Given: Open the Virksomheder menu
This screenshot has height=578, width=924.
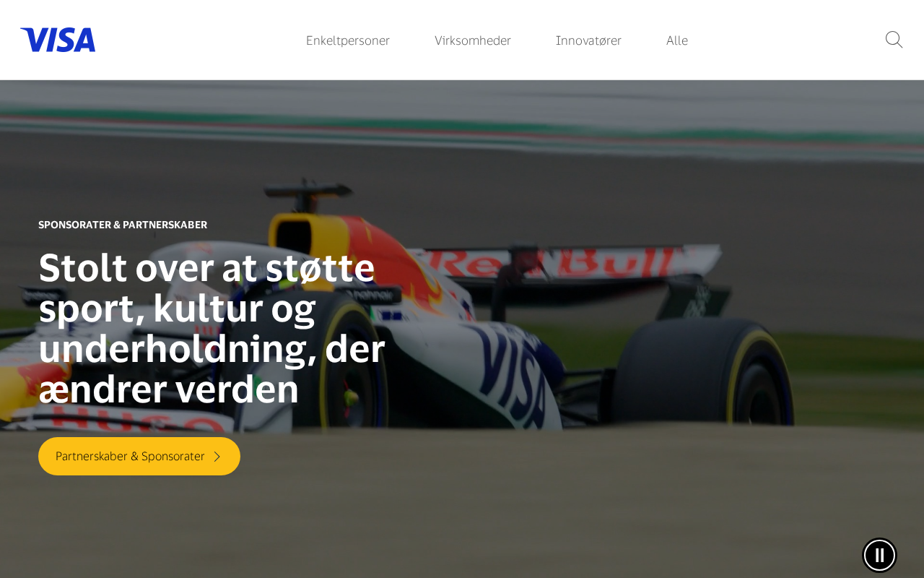Looking at the screenshot, I should (x=473, y=40).
